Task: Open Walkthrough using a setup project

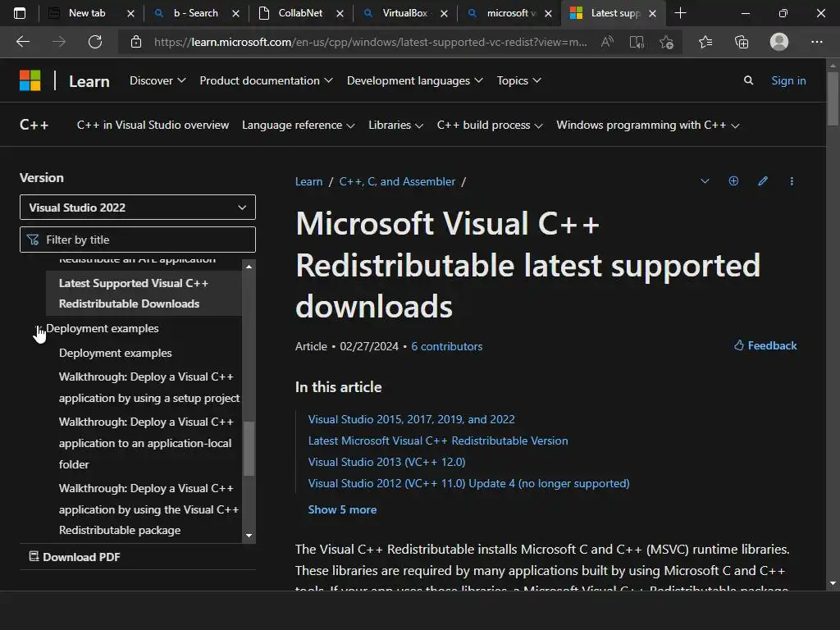Action: 149,387
